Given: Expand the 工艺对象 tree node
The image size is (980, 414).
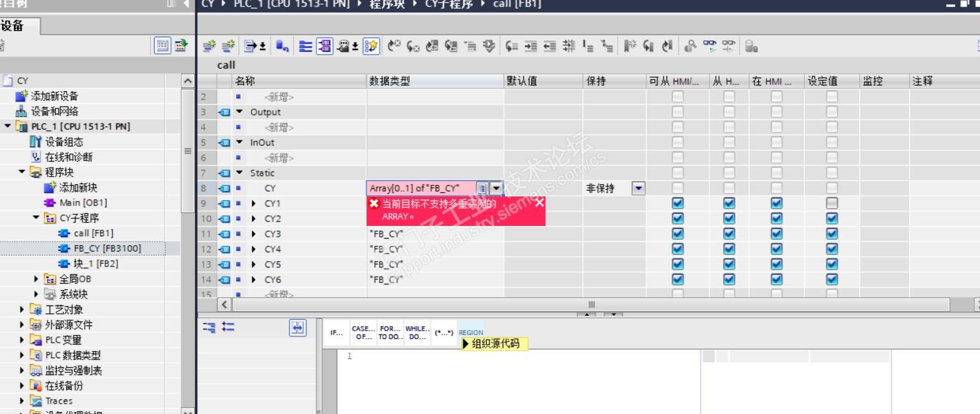Looking at the screenshot, I should click(x=22, y=309).
